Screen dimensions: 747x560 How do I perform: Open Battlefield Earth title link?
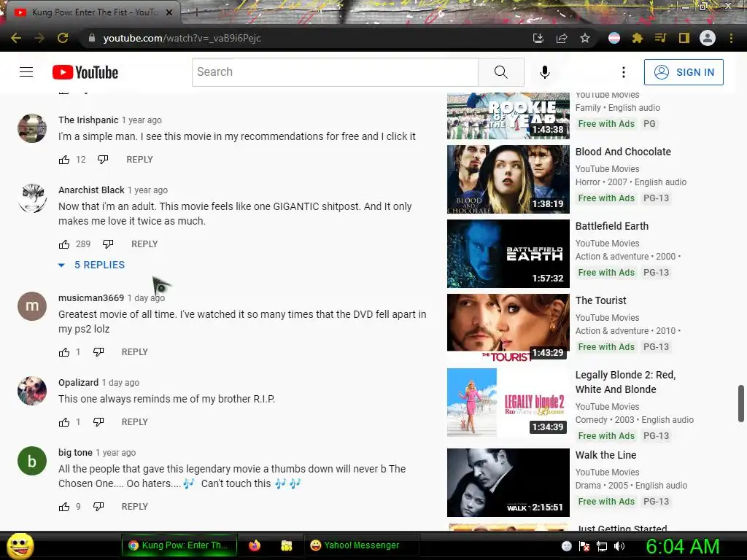pos(612,226)
